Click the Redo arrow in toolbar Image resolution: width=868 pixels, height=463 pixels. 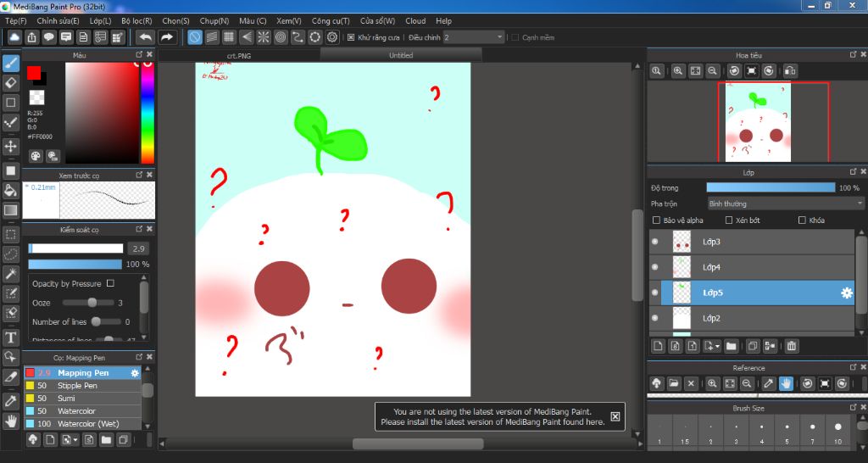click(x=166, y=37)
